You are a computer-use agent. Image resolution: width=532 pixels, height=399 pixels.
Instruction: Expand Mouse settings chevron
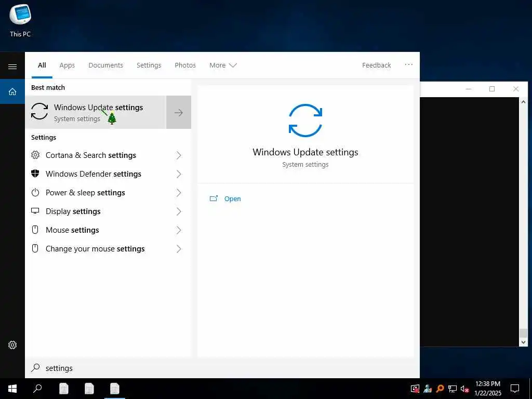tap(179, 230)
